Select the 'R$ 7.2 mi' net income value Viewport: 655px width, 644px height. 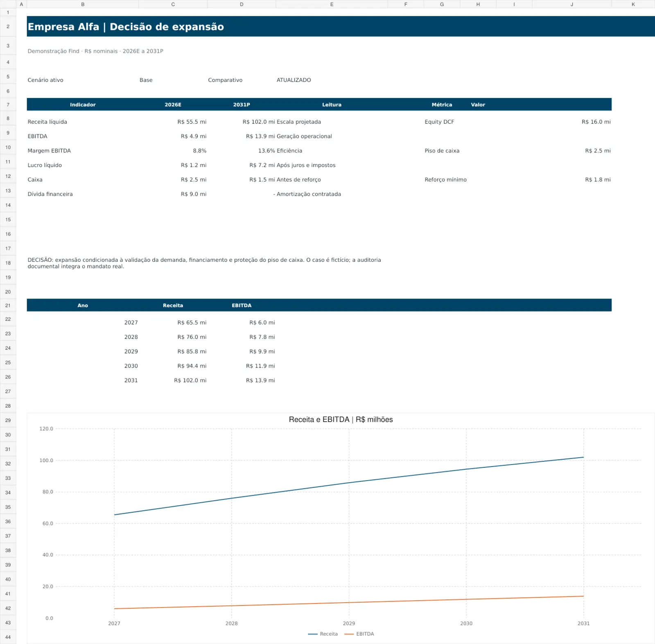pos(262,165)
